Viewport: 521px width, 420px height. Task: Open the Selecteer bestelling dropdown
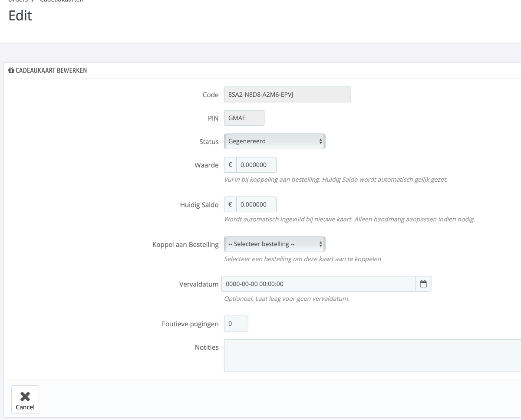tap(274, 244)
